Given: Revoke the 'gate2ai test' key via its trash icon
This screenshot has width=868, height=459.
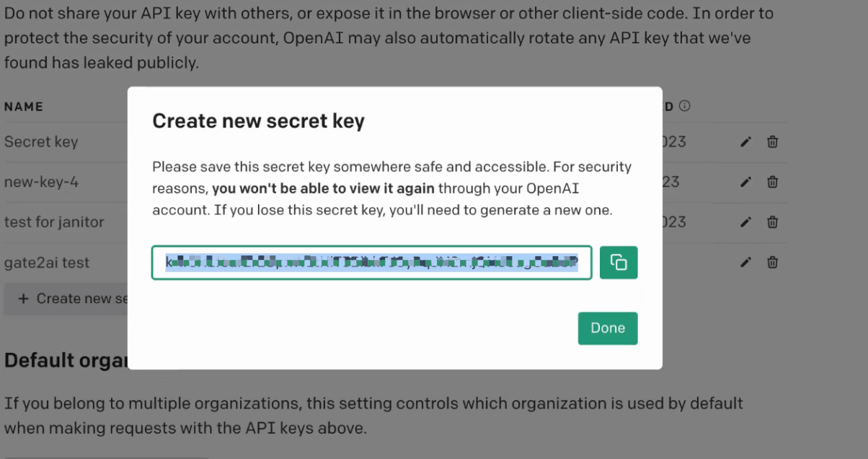Looking at the screenshot, I should click(772, 263).
